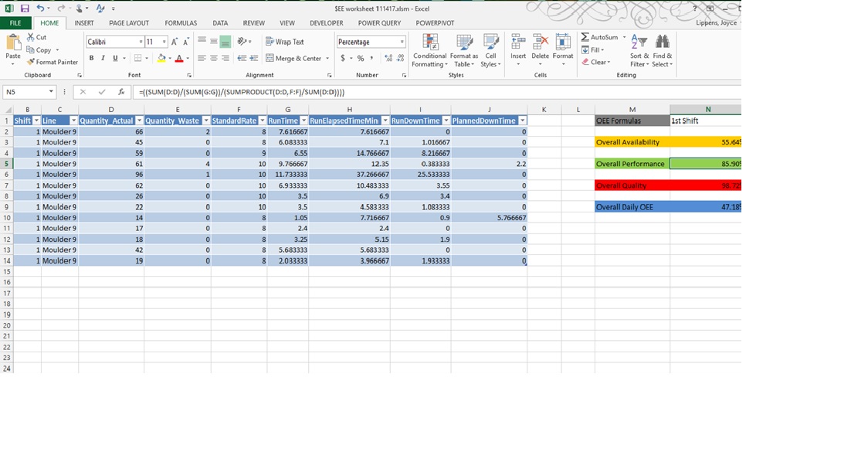The image size is (868, 459).
Task: Apply Percent Style format
Action: point(361,58)
